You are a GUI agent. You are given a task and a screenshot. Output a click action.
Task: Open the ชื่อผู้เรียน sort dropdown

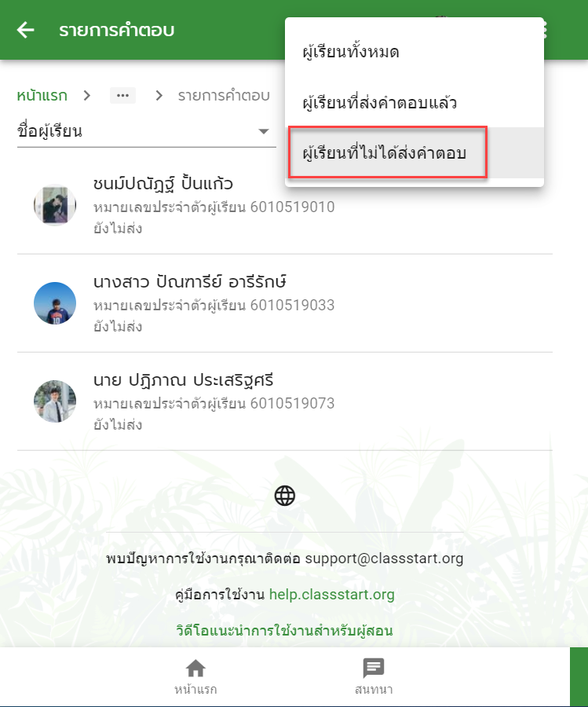click(147, 131)
